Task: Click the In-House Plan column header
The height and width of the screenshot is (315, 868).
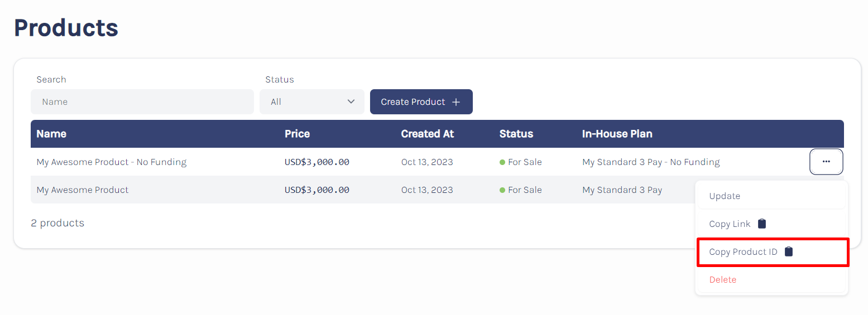Action: point(617,134)
